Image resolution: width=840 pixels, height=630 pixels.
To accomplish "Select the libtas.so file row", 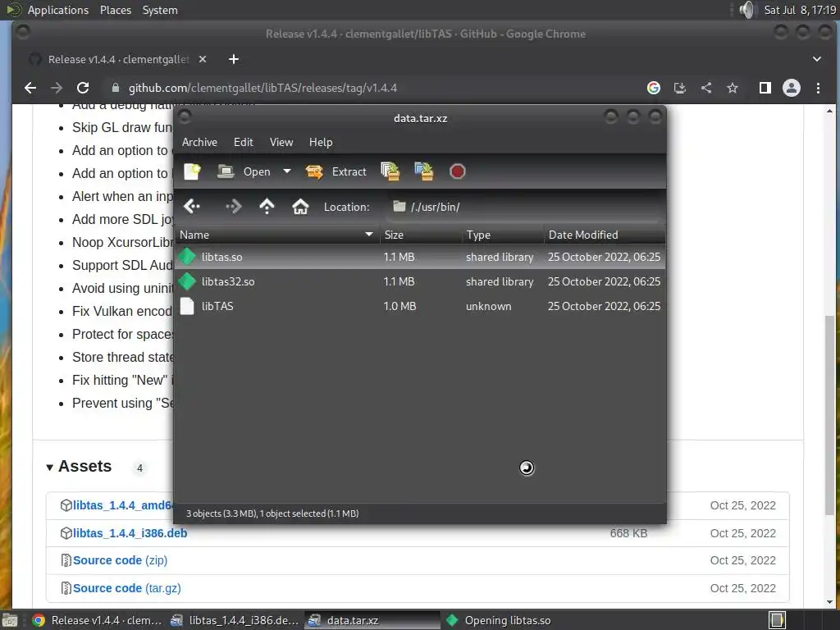I will [x=420, y=257].
